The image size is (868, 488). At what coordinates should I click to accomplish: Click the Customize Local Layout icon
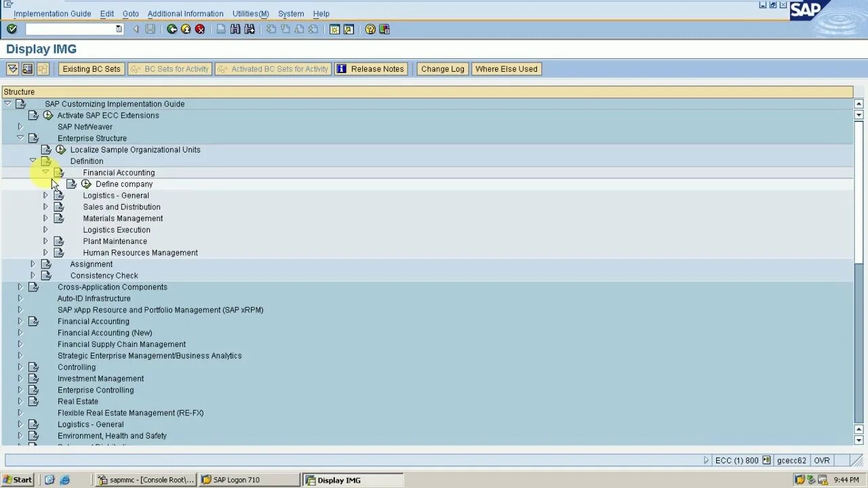click(x=384, y=29)
